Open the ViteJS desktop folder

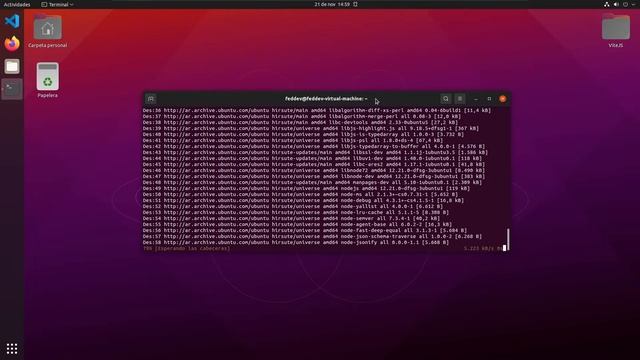point(616,31)
